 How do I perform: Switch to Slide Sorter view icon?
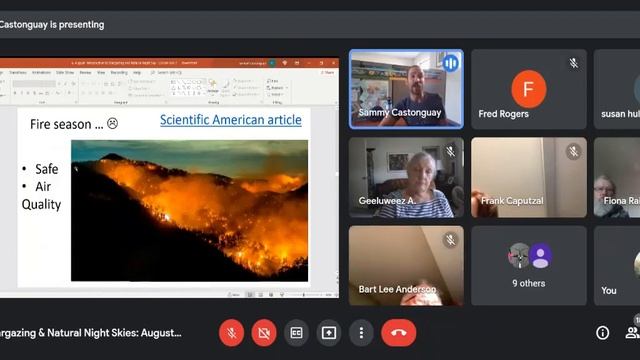click(x=260, y=294)
